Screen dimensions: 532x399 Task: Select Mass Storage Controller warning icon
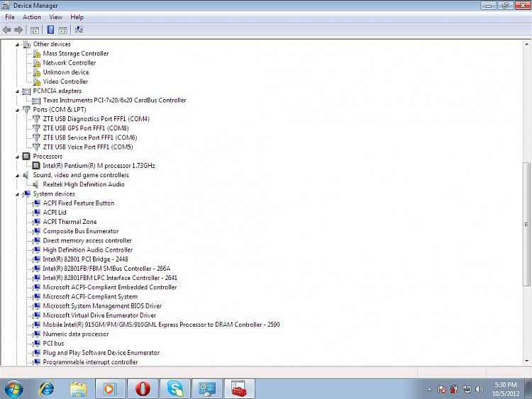click(37, 54)
